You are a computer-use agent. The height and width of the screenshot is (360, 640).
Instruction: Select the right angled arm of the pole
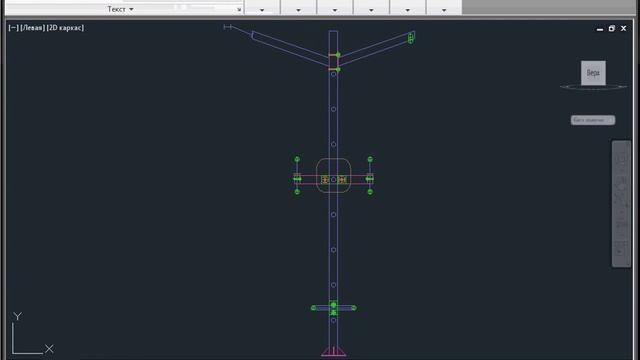[376, 49]
